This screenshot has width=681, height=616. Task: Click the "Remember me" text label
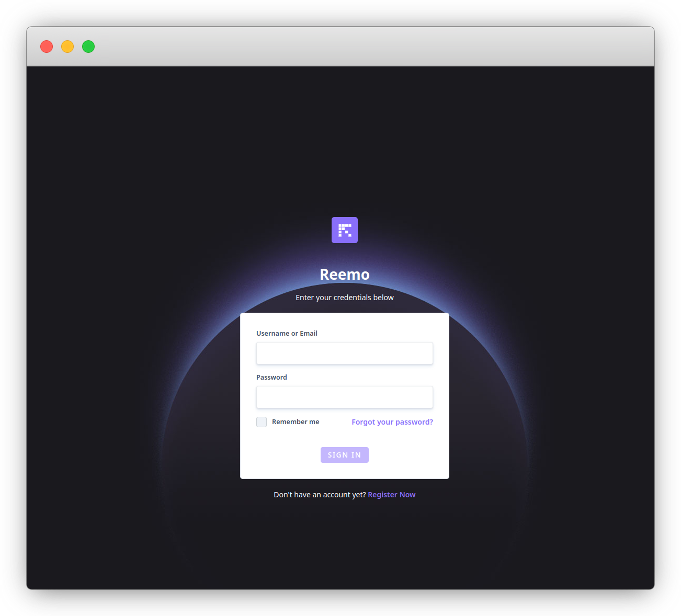coord(295,422)
